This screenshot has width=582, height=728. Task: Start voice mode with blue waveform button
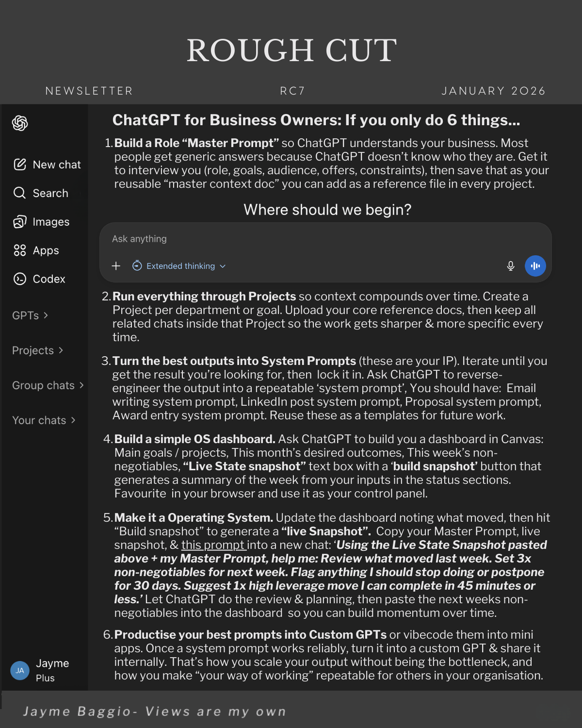click(x=535, y=266)
